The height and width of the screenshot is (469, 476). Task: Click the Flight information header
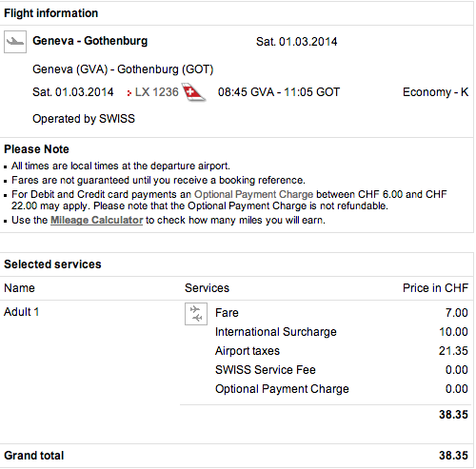point(50,13)
